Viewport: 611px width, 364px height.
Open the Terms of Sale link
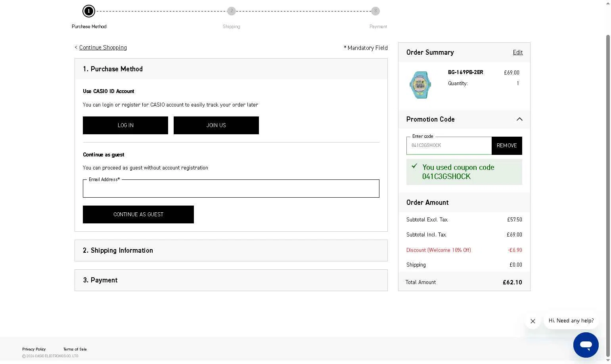click(x=75, y=349)
